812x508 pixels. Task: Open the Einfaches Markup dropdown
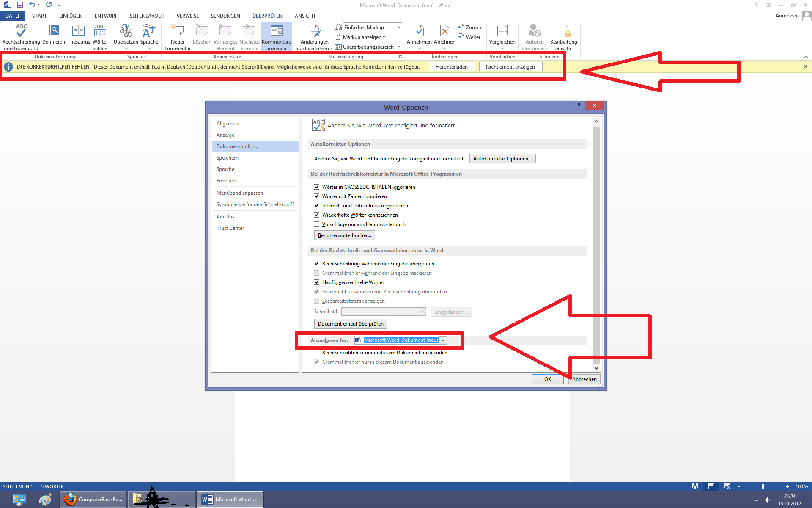click(x=398, y=28)
